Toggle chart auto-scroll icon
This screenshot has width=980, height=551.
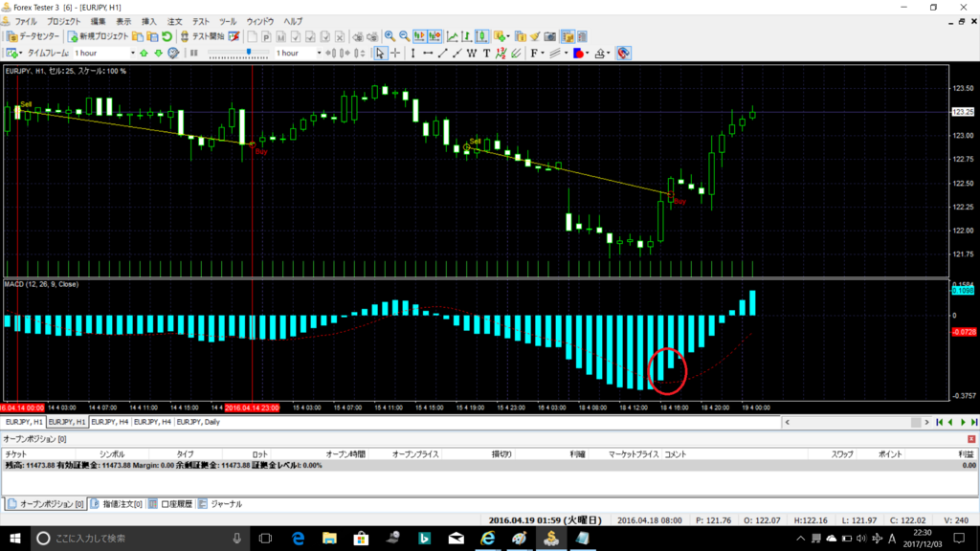point(419,37)
